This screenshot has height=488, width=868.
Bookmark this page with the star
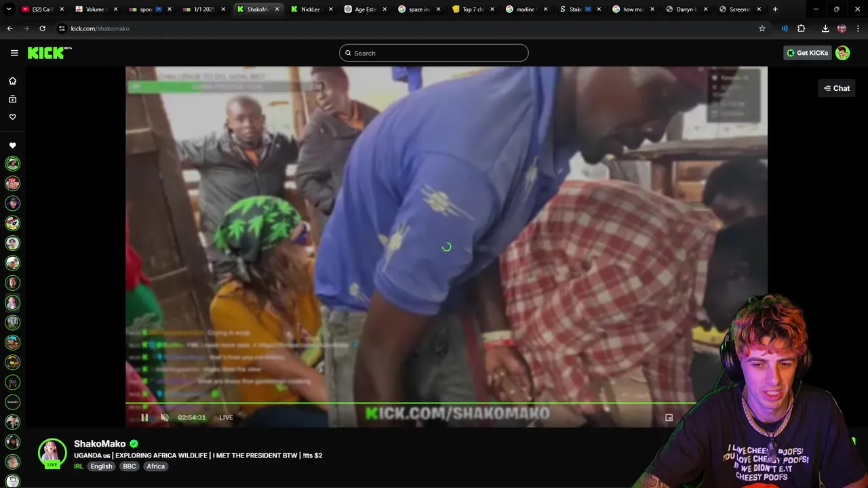tap(762, 28)
